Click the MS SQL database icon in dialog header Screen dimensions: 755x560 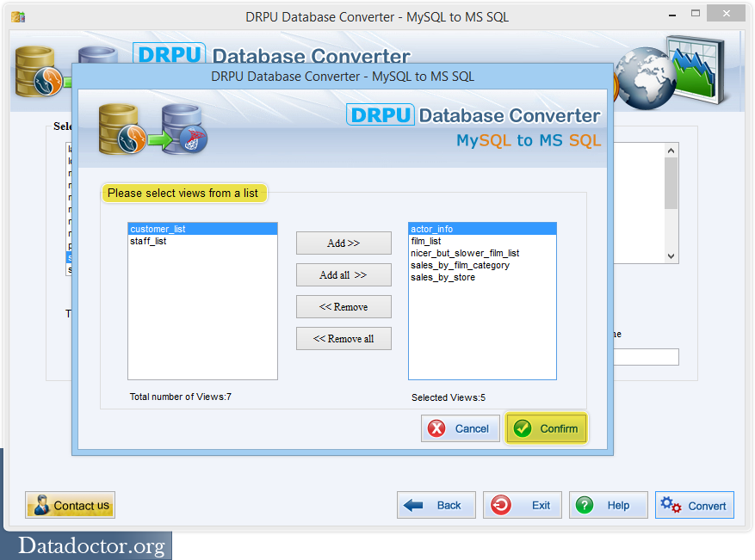(184, 129)
